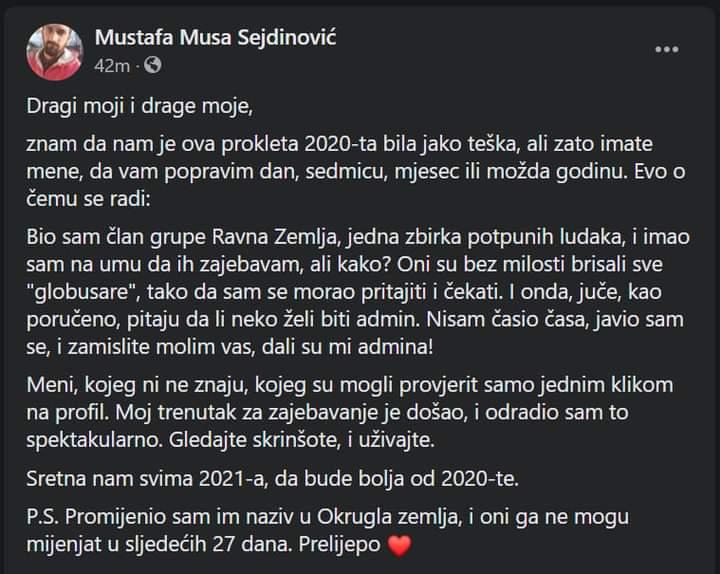Click the line 'Sretna nam svima 2021-a'

tap(148, 479)
